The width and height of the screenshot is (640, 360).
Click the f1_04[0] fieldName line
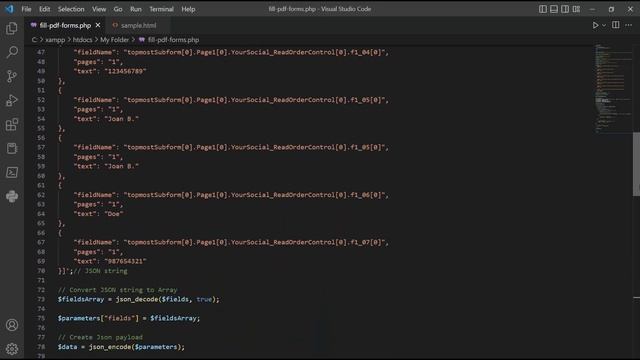231,52
